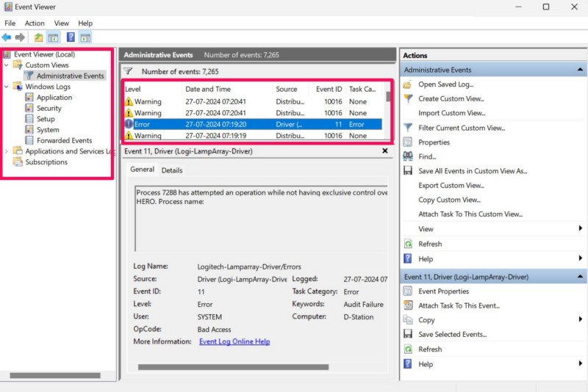The height and width of the screenshot is (392, 588).
Task: Click the Create Custom View funnel icon
Action: [x=408, y=98]
